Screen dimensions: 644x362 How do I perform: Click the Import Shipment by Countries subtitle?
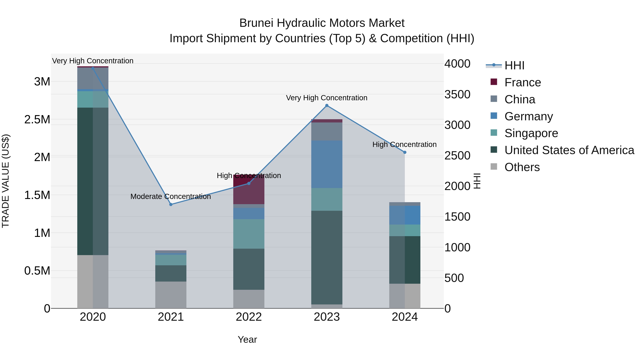(322, 38)
